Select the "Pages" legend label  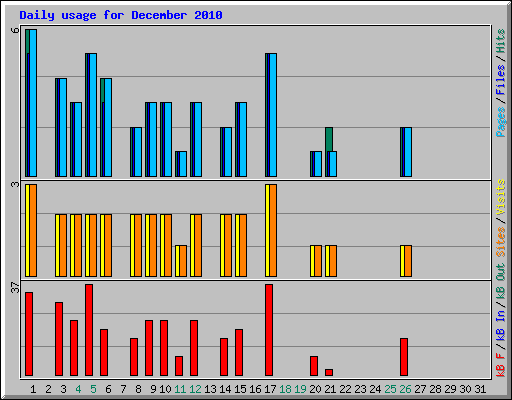pos(500,122)
